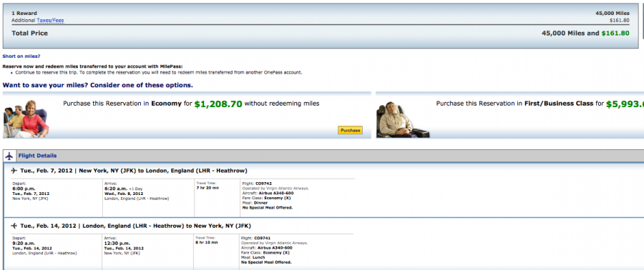
Task: Click the First/Business Class $5,993 price
Action: point(625,104)
